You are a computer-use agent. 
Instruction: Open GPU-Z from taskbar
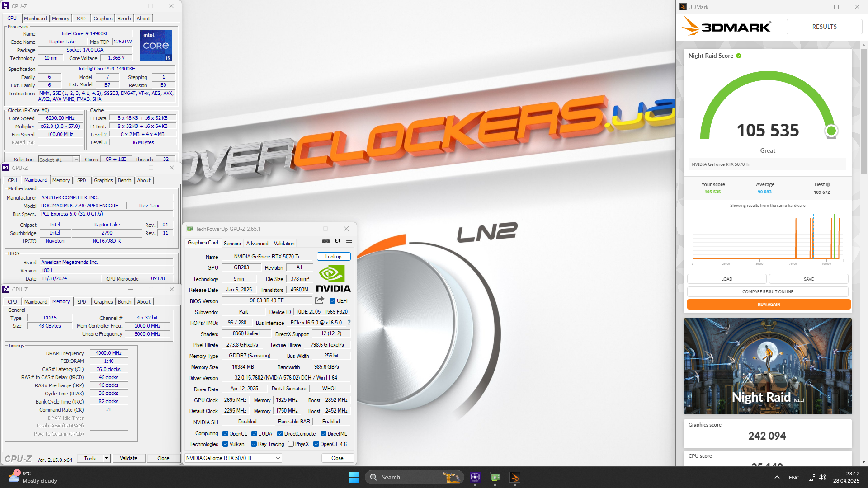click(495, 477)
